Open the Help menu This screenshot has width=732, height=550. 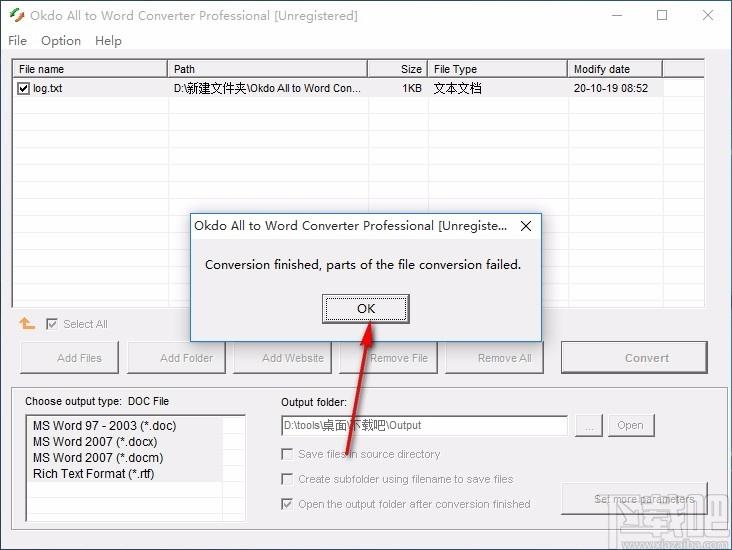[108, 41]
